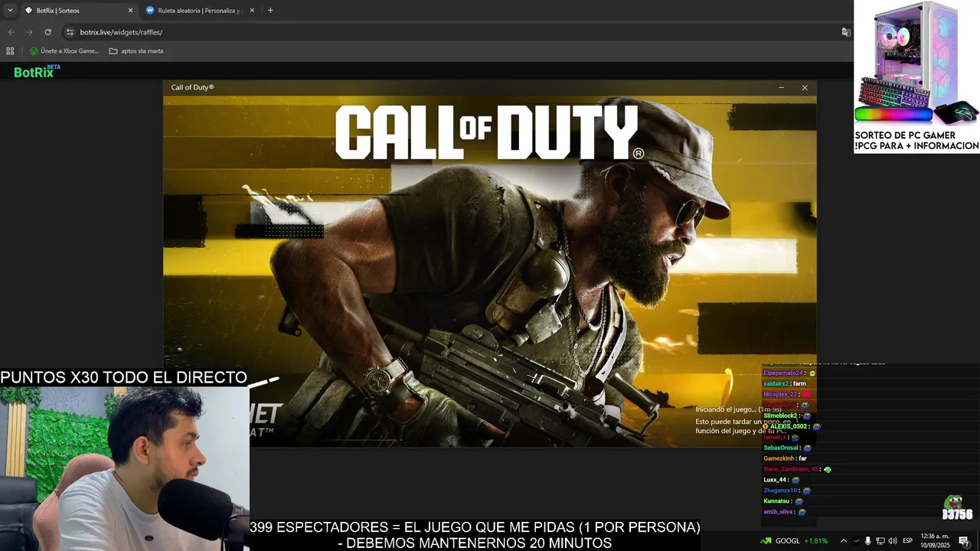The width and height of the screenshot is (980, 551).
Task: Open the Únete a Xbox Game bookmark
Action: (64, 51)
